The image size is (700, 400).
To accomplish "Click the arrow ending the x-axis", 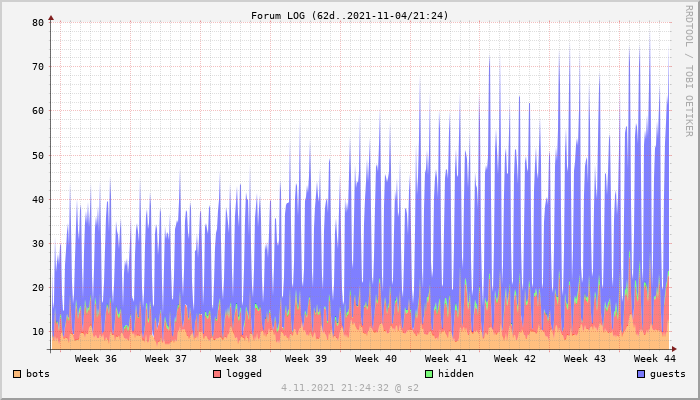I will pos(673,349).
